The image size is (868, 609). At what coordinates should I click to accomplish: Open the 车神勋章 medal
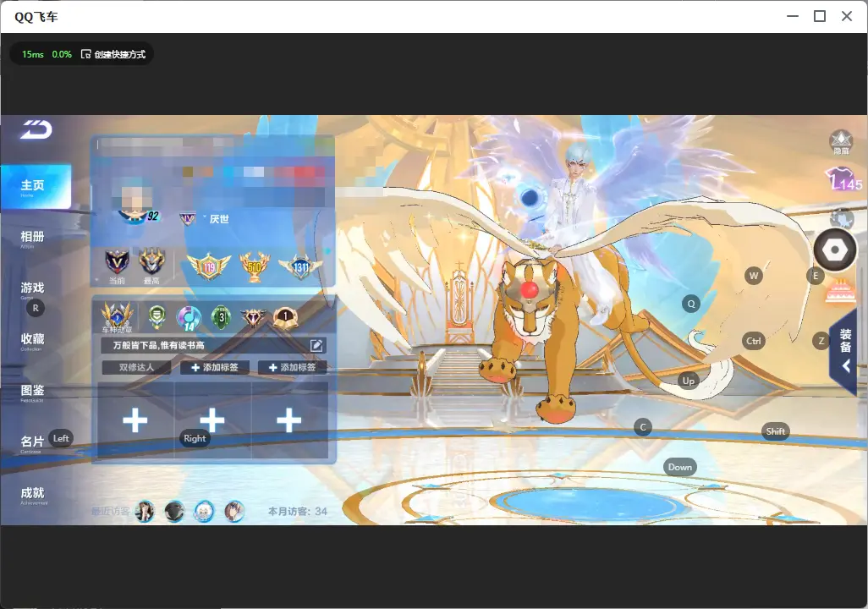pyautogui.click(x=117, y=318)
